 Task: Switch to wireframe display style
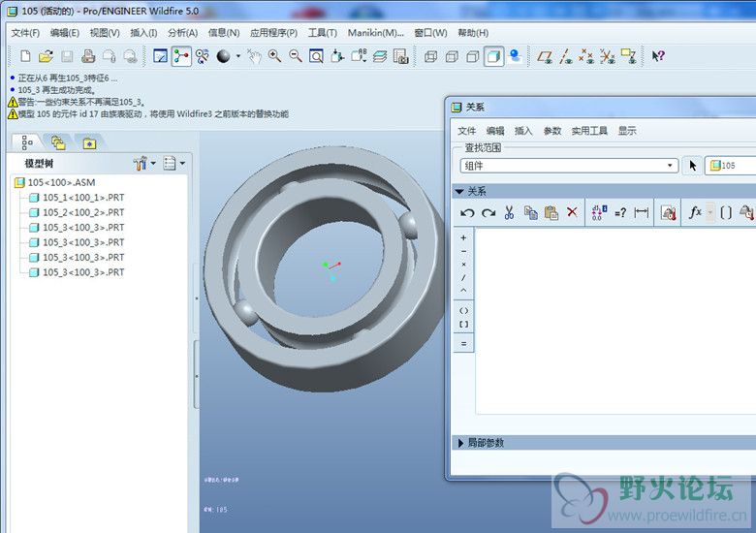pos(430,57)
